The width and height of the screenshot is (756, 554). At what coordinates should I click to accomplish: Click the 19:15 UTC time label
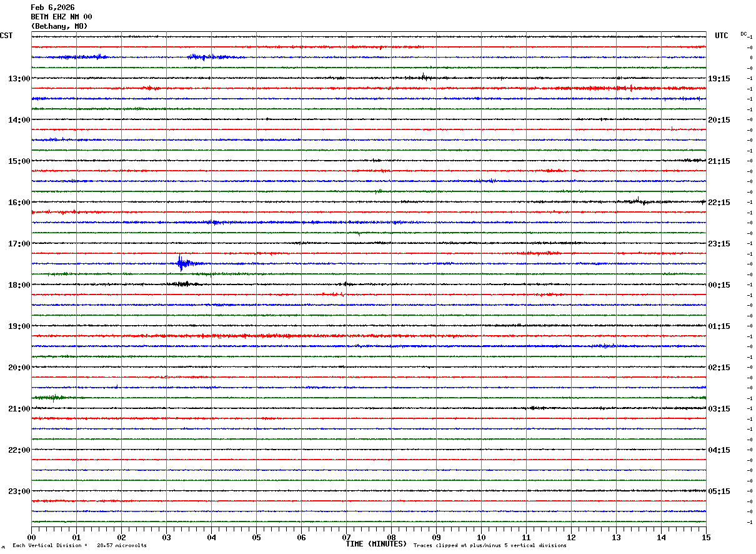[x=719, y=78]
